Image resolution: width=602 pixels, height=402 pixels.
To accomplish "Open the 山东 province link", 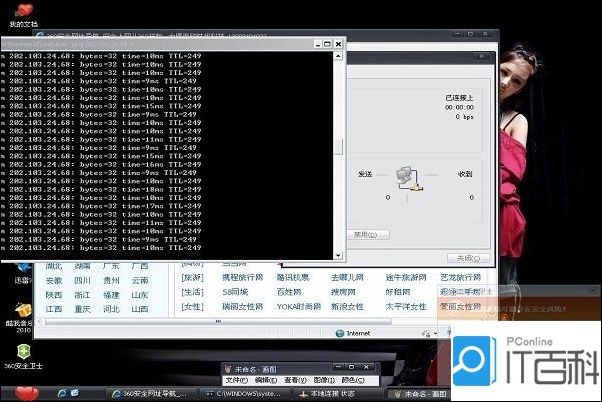I will click(140, 295).
